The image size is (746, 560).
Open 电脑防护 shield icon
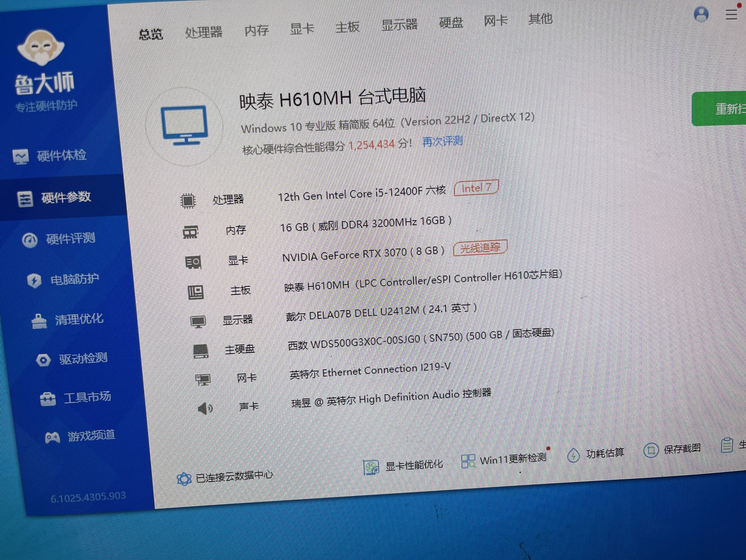[34, 280]
